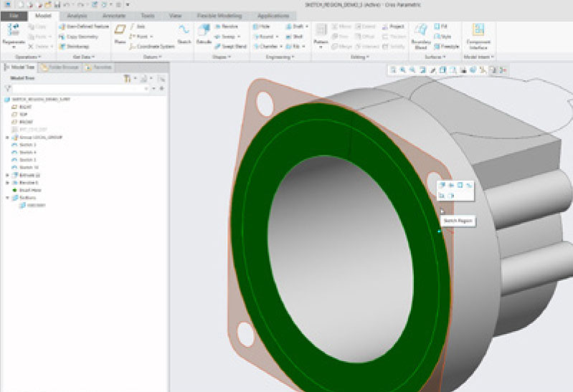
Task: Select the Axis datum tool
Action: tap(138, 27)
